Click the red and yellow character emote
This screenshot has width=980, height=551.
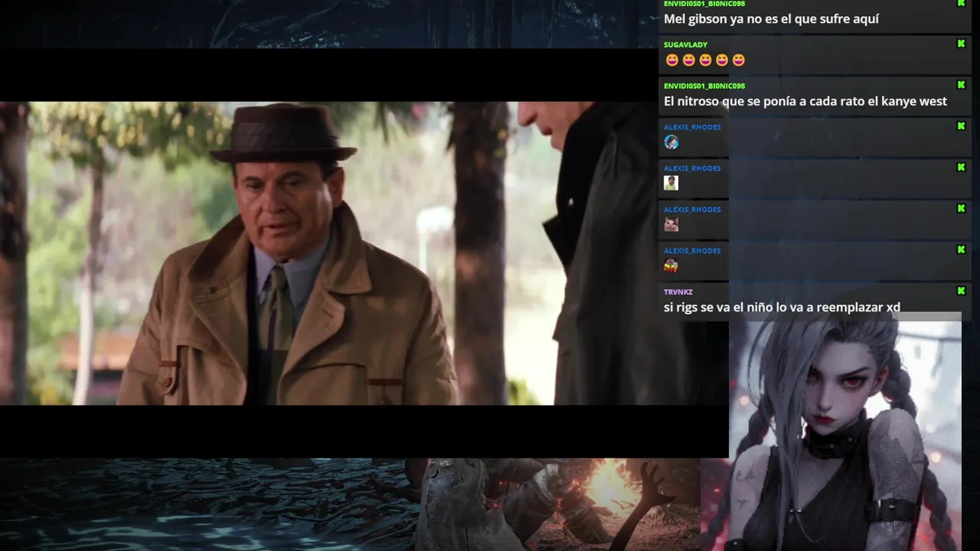[x=671, y=266]
